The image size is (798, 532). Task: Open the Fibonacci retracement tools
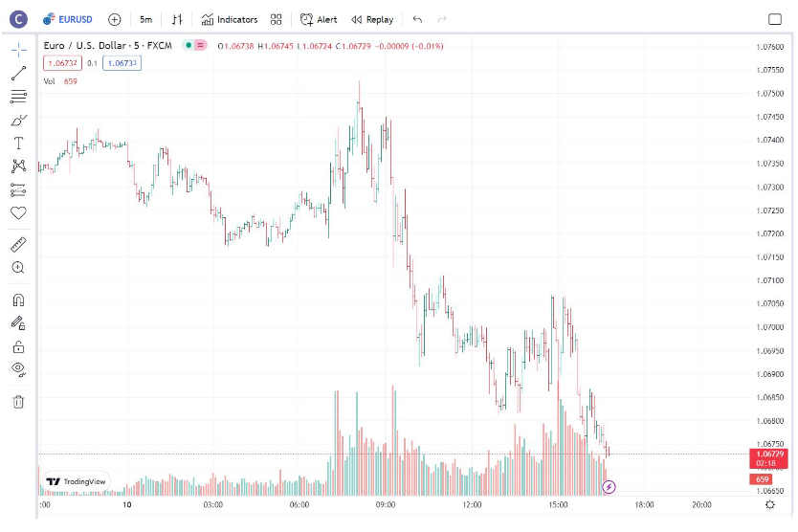pos(18,96)
